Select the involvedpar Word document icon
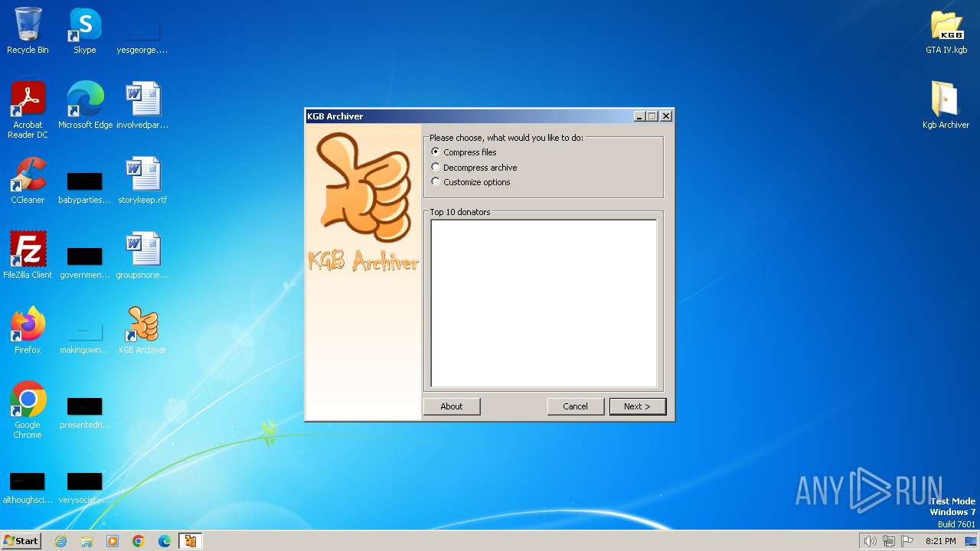Viewport: 980px width, 551px height. click(142, 106)
